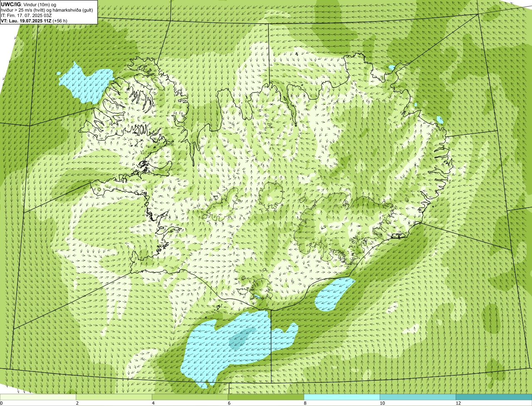Click the 8–10 light cyan legend swatch
This screenshot has width=532, height=406.
pos(342,397)
